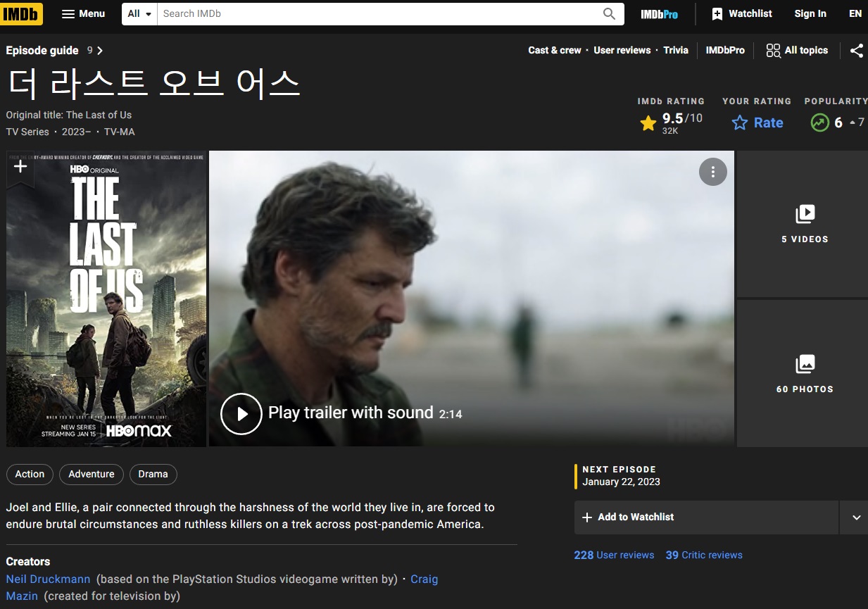The image size is (868, 609).
Task: Open User reviews in the title menu
Action: click(x=622, y=50)
